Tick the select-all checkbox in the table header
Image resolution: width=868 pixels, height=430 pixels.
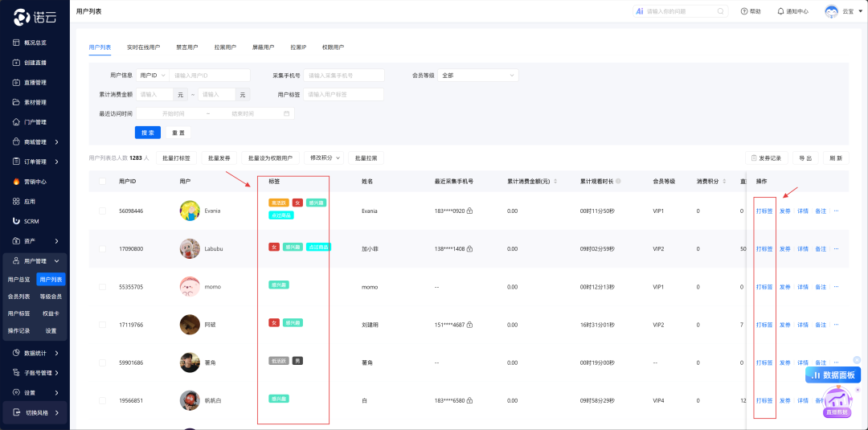(102, 182)
